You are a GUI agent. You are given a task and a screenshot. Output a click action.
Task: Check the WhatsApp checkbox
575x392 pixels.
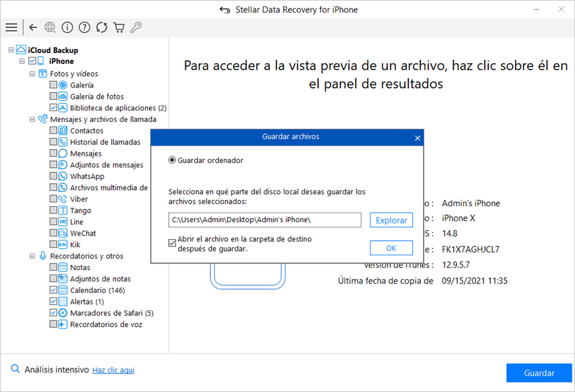coord(53,176)
